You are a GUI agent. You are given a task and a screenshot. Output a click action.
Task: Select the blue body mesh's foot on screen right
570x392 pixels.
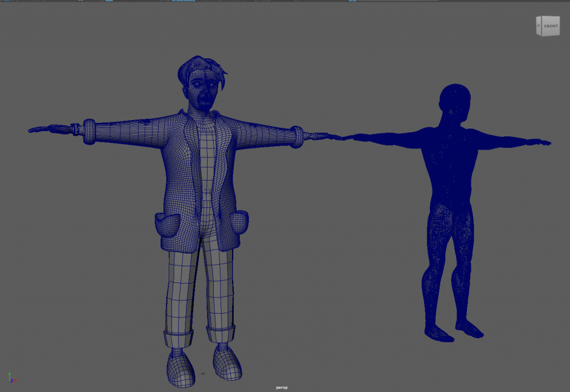coord(469,329)
